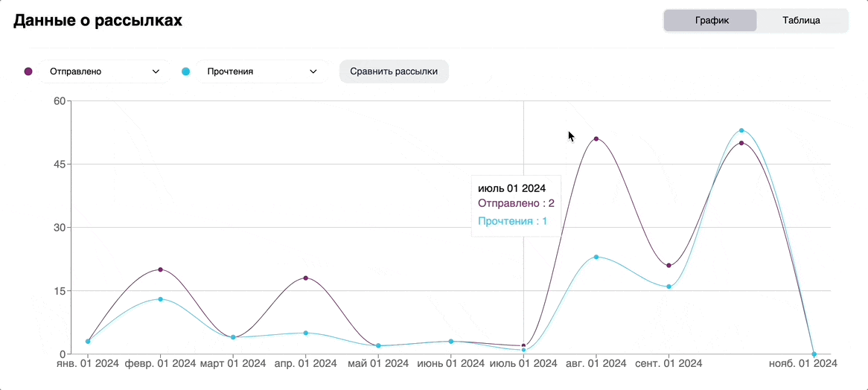This screenshot has width=868, height=390.
Task: Click the tooltip date 'июль 01 2024'
Action: (x=512, y=188)
